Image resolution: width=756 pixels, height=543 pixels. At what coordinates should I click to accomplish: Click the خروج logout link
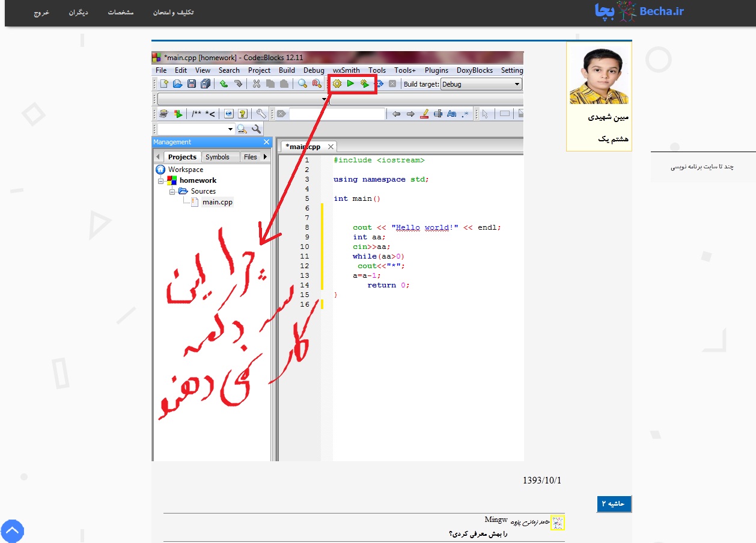41,13
